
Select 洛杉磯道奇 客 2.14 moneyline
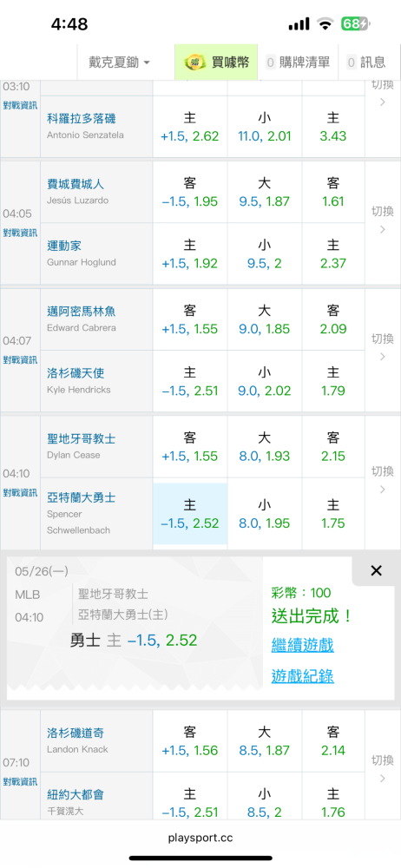click(333, 740)
